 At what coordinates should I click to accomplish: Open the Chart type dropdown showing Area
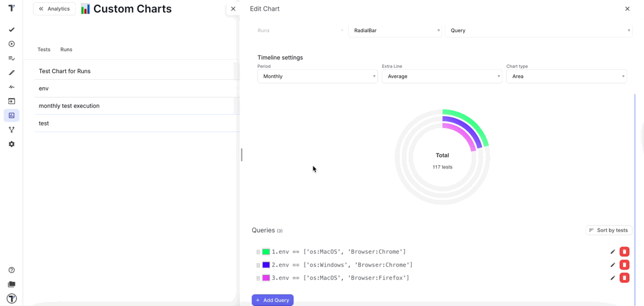566,76
